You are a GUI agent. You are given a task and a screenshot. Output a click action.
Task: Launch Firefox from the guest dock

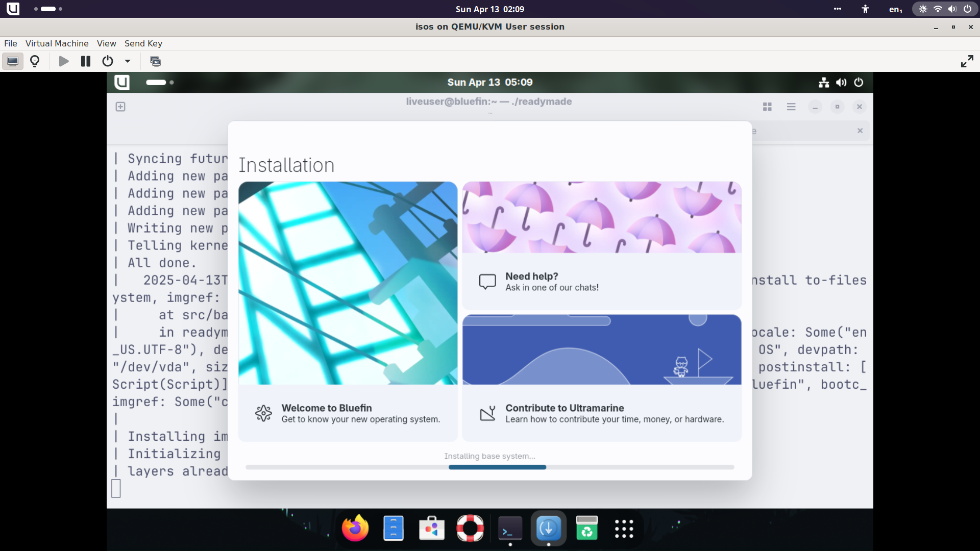click(x=355, y=528)
